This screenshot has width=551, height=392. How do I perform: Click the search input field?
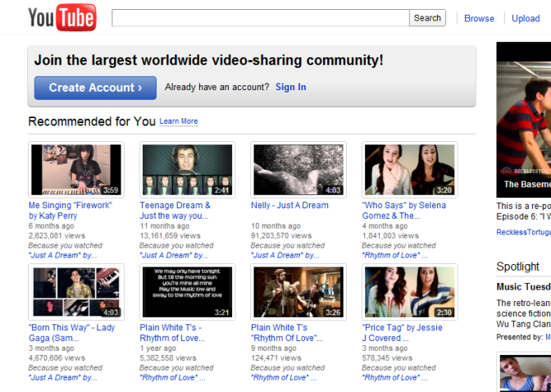(259, 18)
